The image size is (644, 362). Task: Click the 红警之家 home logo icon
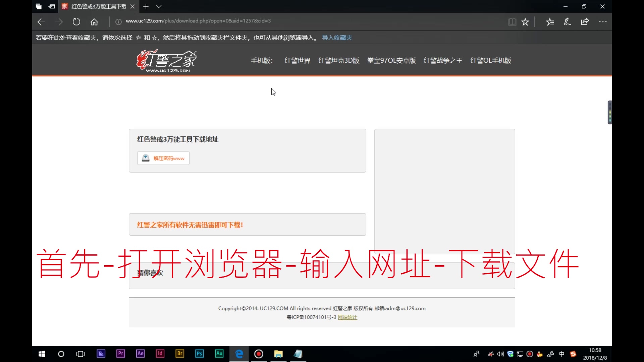(166, 60)
